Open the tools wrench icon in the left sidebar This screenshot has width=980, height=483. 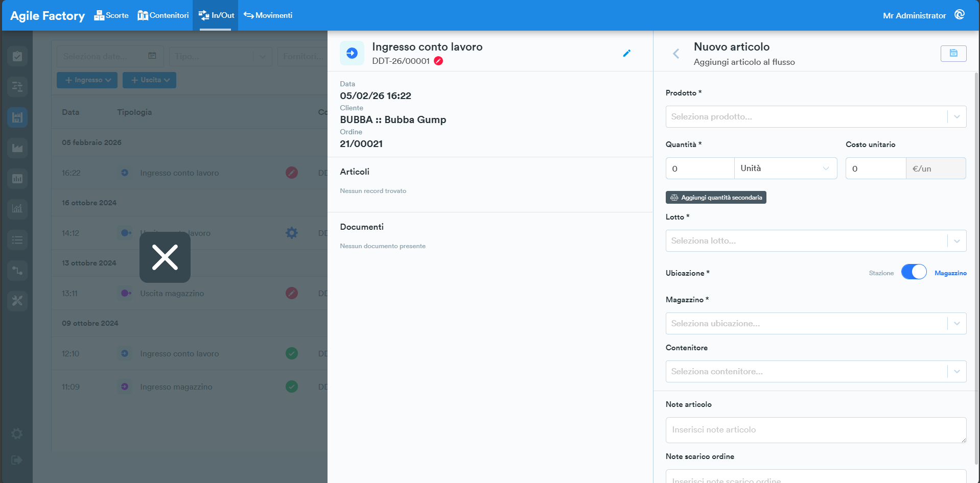pyautogui.click(x=17, y=301)
